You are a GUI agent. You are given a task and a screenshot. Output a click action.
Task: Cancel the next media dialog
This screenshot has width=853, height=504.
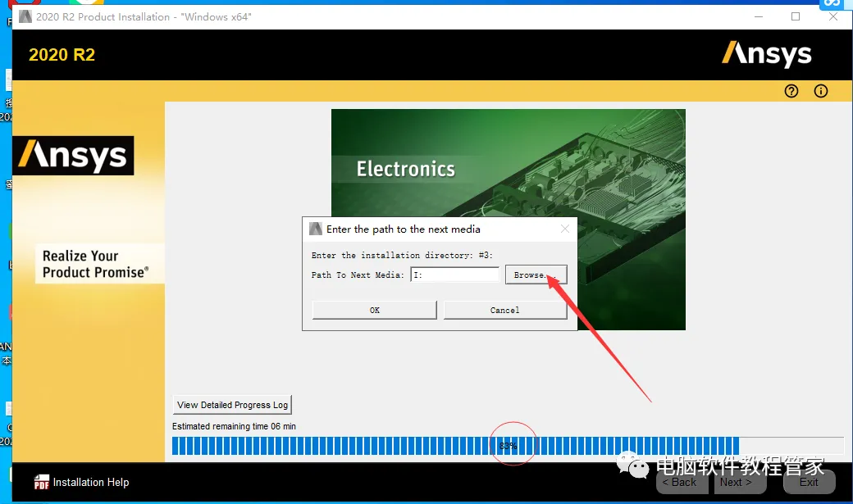coord(505,310)
